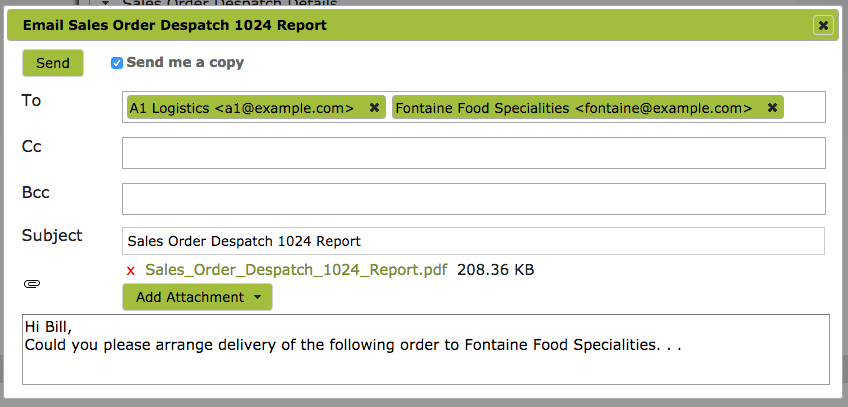The image size is (848, 407).
Task: Remove A1 Logistics recipient from To field
Action: pyautogui.click(x=374, y=108)
